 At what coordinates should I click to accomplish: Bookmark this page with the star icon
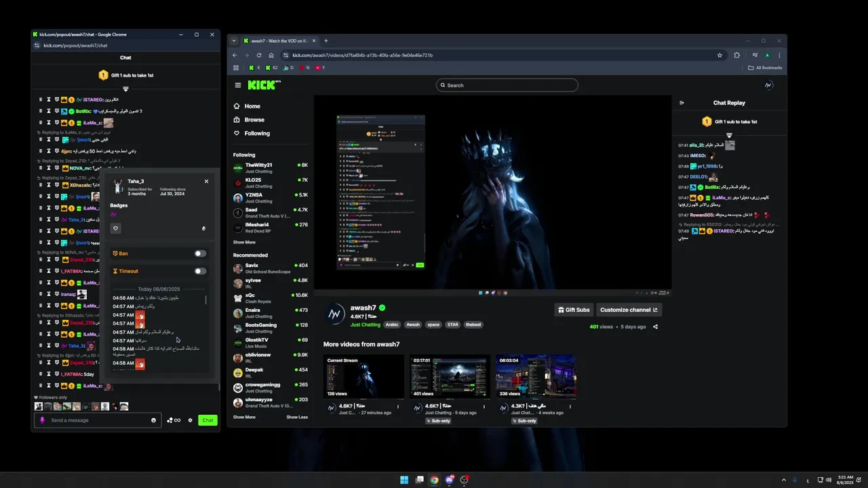(719, 55)
